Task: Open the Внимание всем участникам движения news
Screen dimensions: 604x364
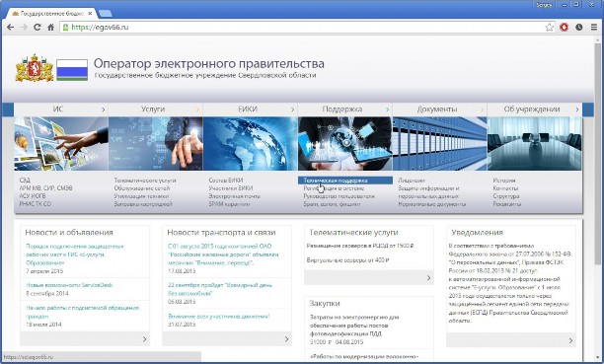Action: tap(219, 317)
